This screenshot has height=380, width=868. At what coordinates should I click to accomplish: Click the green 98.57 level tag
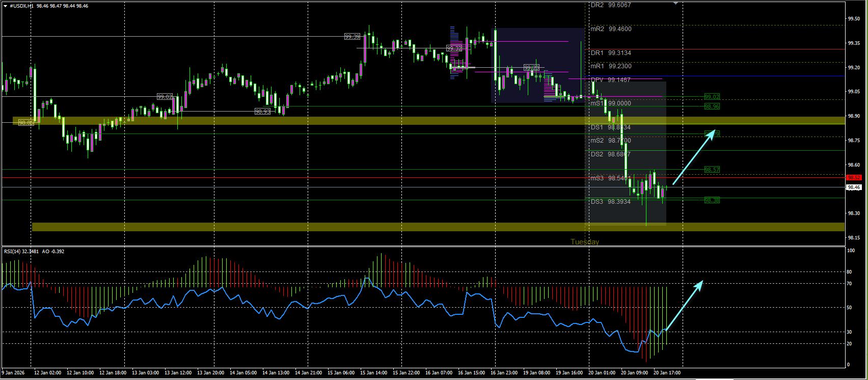point(712,170)
